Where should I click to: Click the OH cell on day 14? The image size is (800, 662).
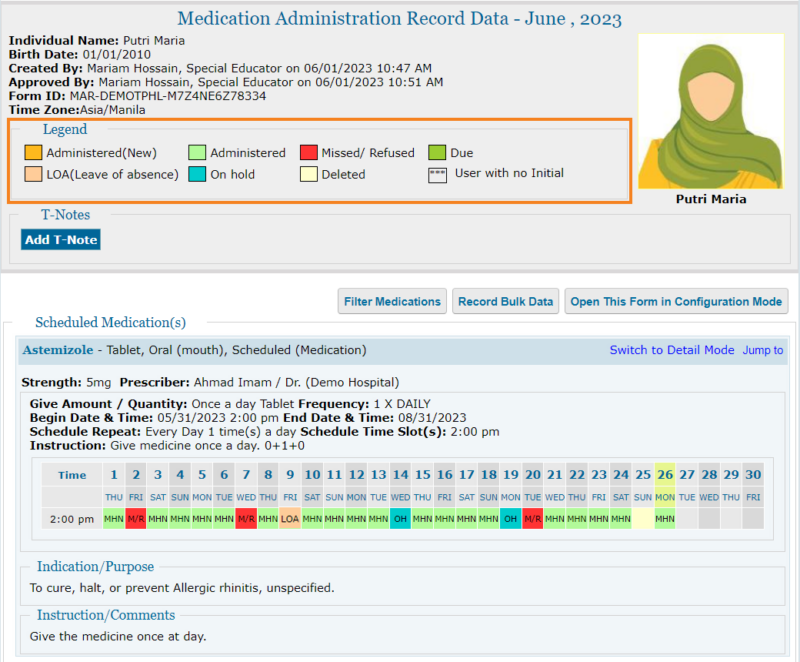(x=400, y=518)
